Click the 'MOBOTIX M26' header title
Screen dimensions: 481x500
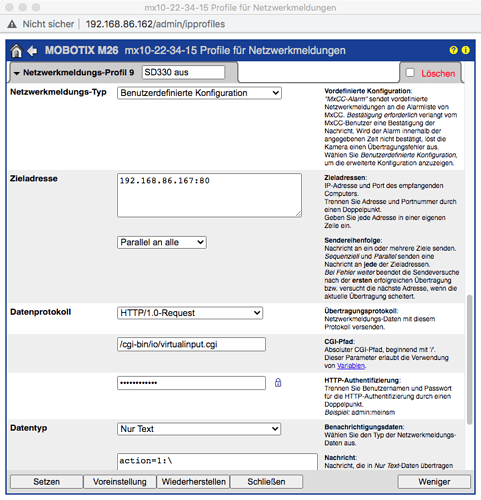82,50
